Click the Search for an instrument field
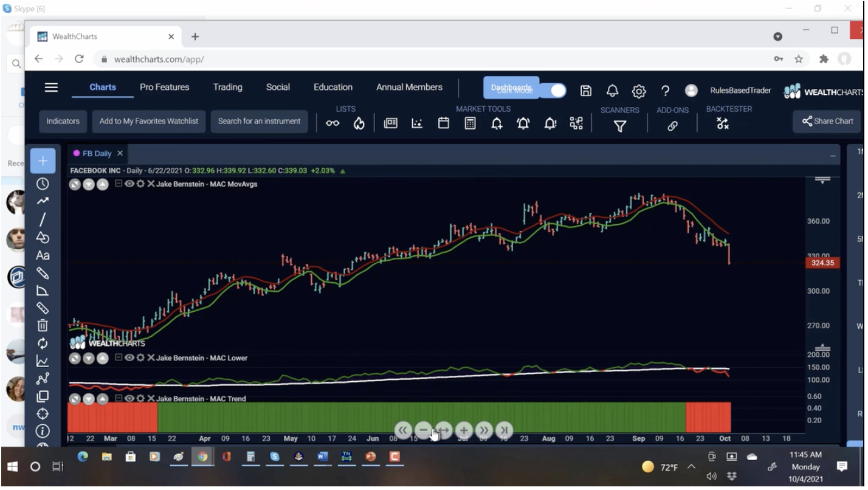Screen dimensions: 868x490 click(260, 121)
